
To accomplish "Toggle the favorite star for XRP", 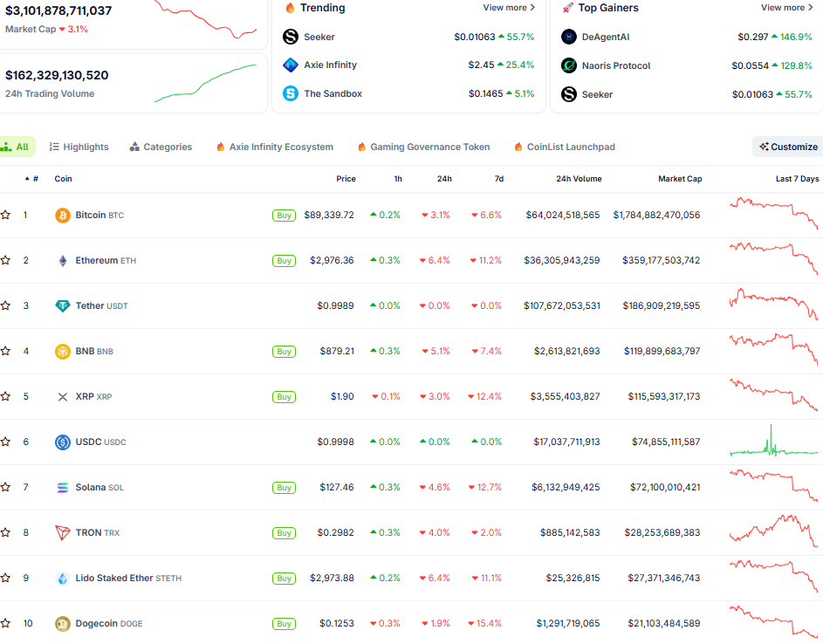I will pyautogui.click(x=6, y=396).
